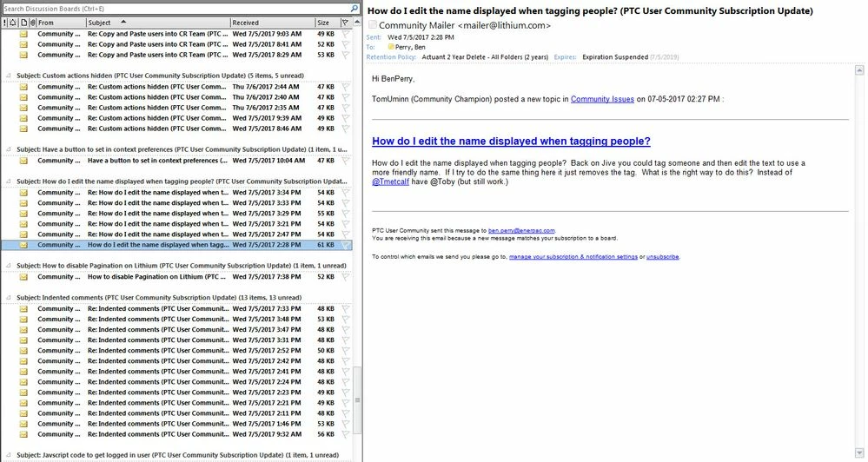Sort messages by Size column
868x462 pixels.
click(x=328, y=23)
